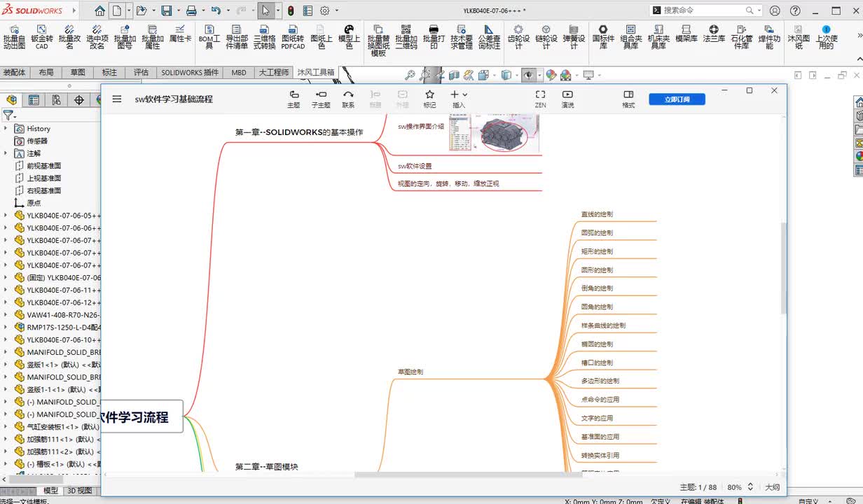Switch to the 装配体 tab
Screen dimensions: 863x504
tap(14, 72)
